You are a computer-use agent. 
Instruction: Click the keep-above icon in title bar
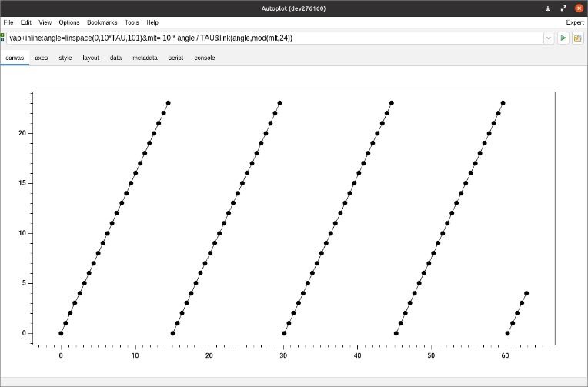[x=547, y=8]
